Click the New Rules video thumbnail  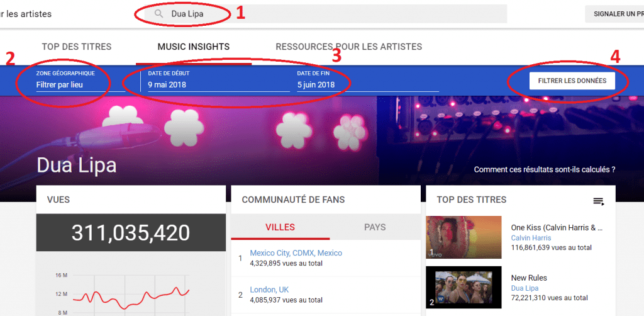tap(464, 287)
